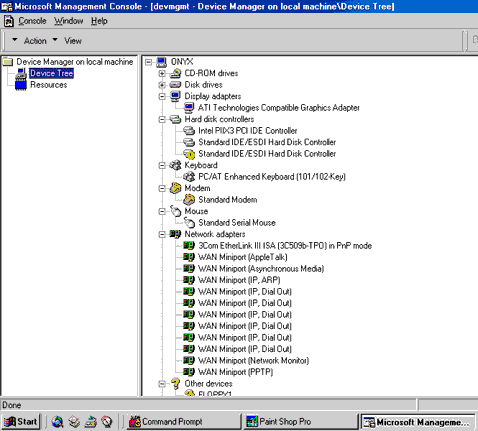Click the Start button
This screenshot has width=478, height=431.
click(x=21, y=422)
